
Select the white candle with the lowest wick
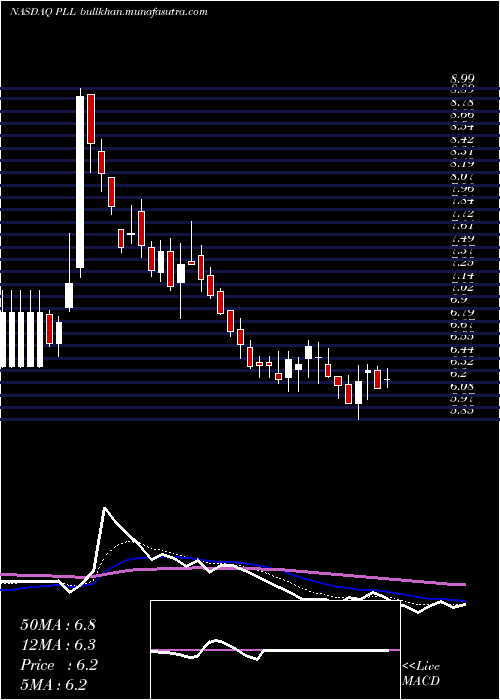pyautogui.click(x=358, y=392)
